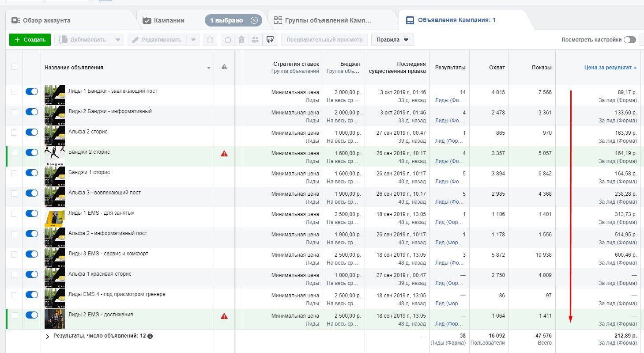
Task: Open the Редактировать dropdown arrow
Action: (x=193, y=40)
